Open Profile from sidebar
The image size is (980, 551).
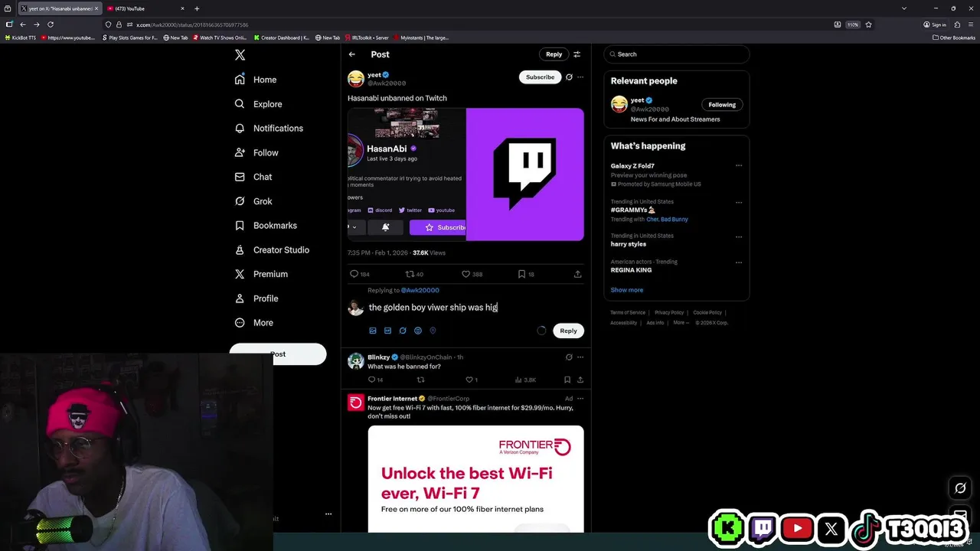coord(256,298)
